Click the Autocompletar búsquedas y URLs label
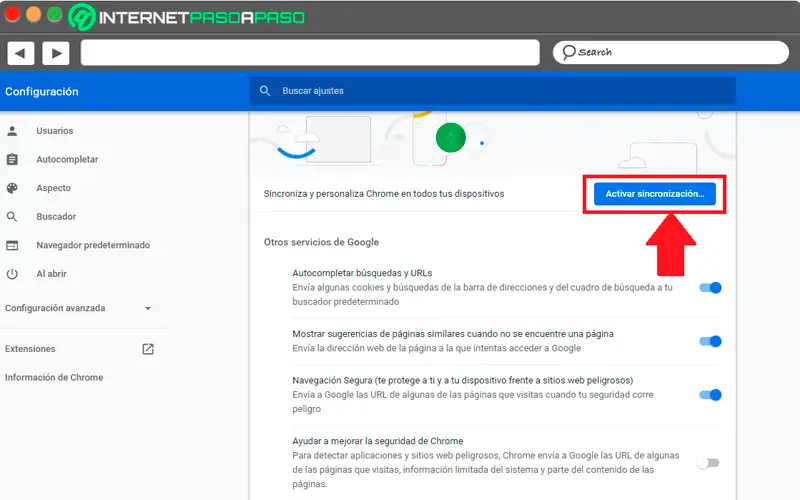Viewport: 800px width, 500px height. pos(362,273)
